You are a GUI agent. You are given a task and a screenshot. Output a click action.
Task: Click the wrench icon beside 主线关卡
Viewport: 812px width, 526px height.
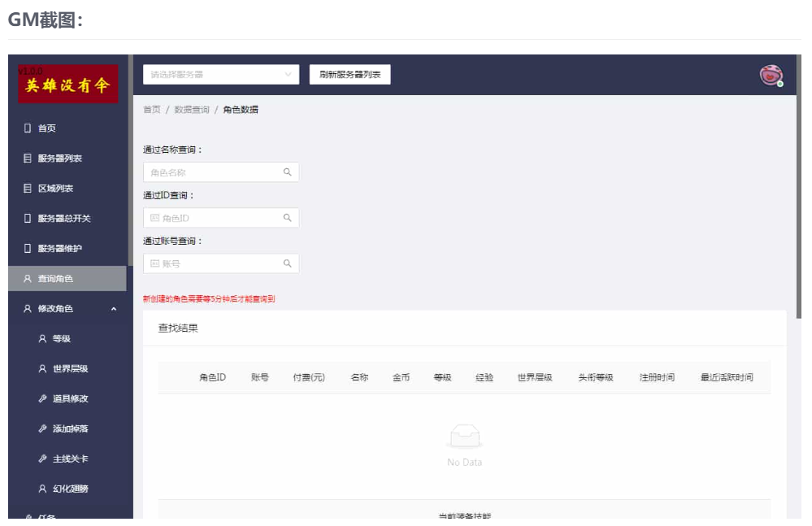pyautogui.click(x=42, y=459)
